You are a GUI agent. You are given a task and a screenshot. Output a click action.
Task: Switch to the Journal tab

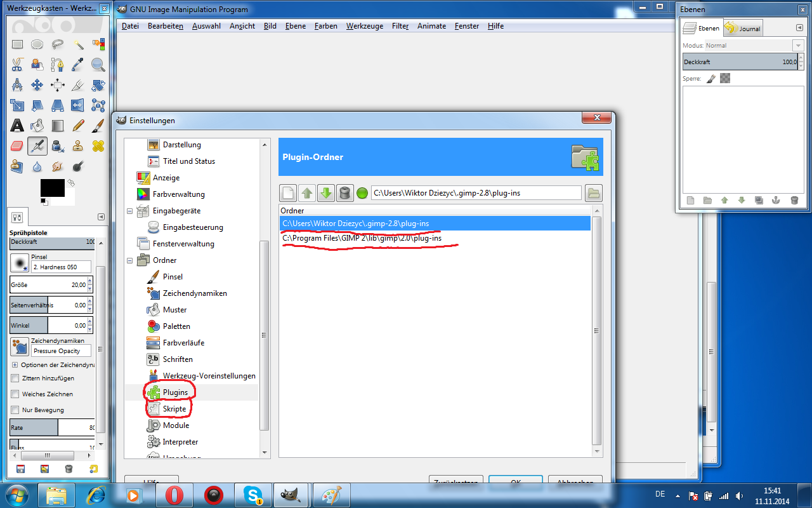[x=742, y=29]
